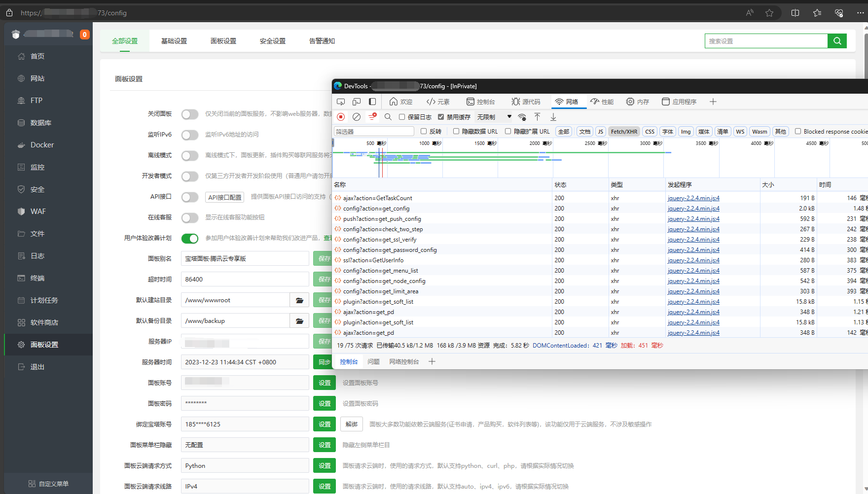The image size is (868, 494).
Task: Open the 终端 terminal icon
Action: [x=21, y=278]
